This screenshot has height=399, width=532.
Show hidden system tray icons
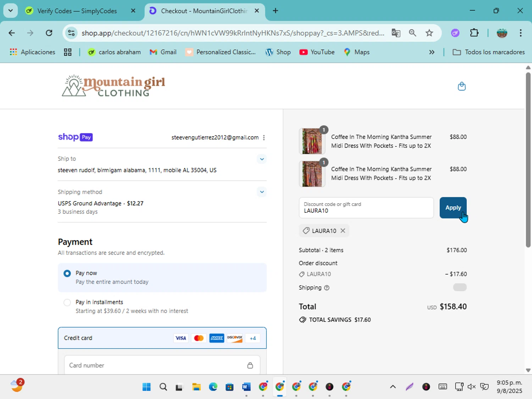[x=393, y=387]
